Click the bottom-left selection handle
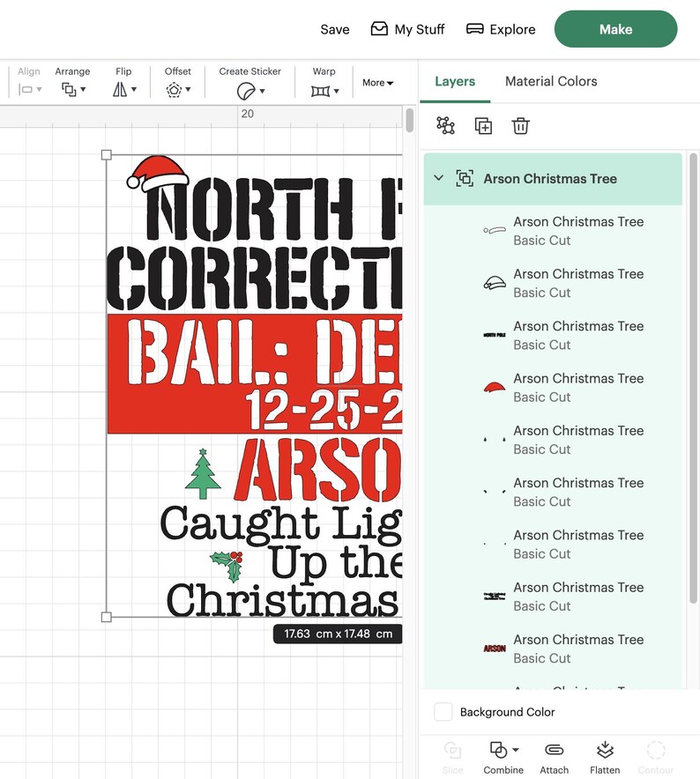The width and height of the screenshot is (700, 779). coord(107,617)
